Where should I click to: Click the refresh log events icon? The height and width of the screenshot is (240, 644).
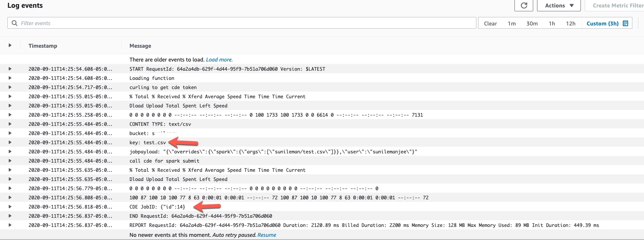tap(524, 6)
